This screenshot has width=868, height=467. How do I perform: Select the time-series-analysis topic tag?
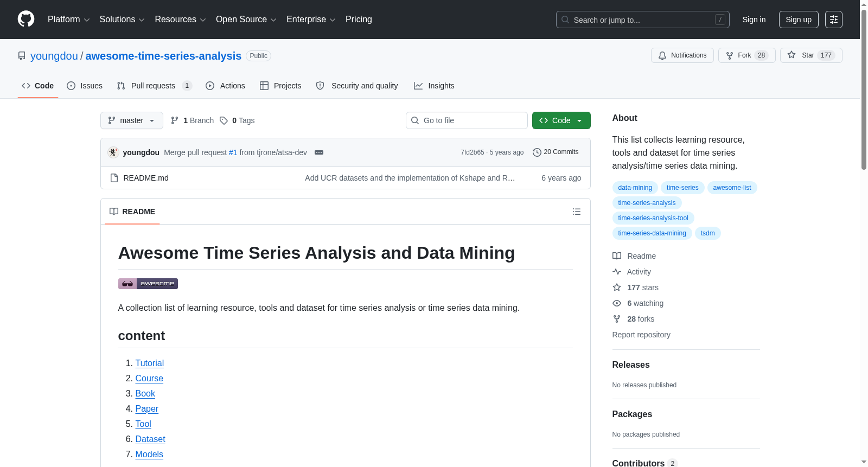[647, 203]
